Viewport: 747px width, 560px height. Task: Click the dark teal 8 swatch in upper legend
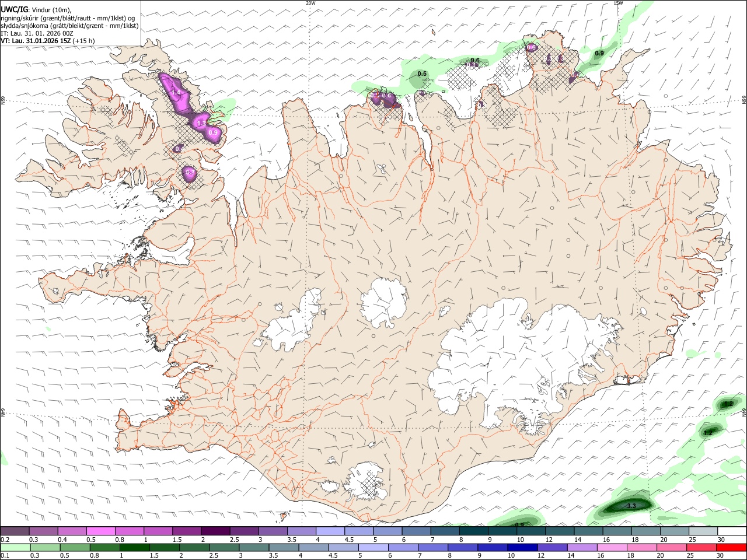tap(474, 531)
